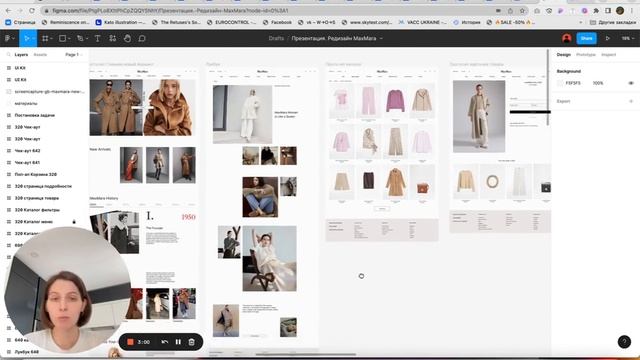
Task: Open the Drafts breadcrumb link
Action: pyautogui.click(x=276, y=38)
